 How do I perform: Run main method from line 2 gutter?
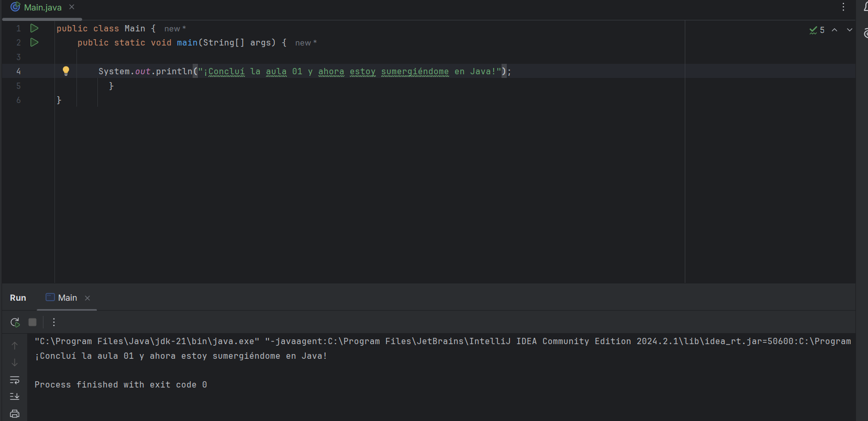click(35, 42)
